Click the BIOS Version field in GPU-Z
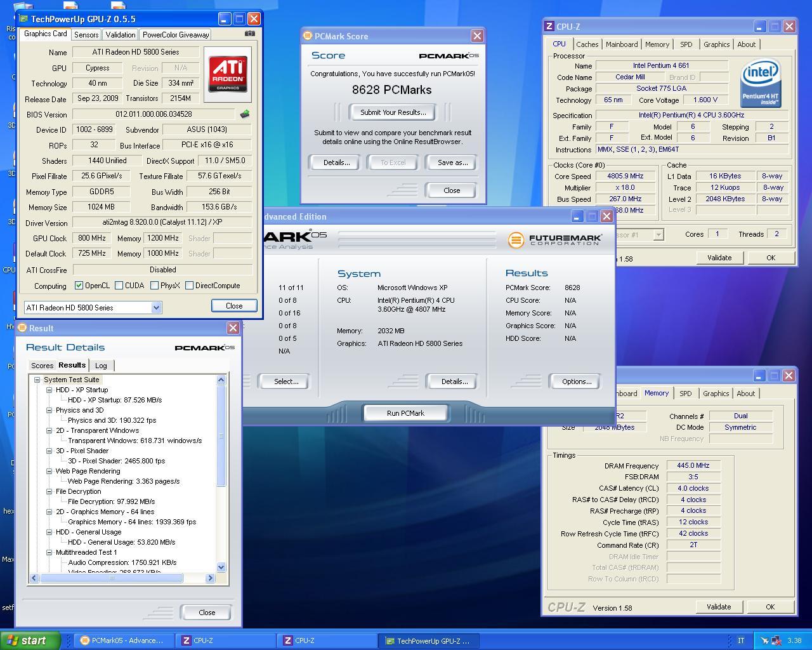Image resolution: width=812 pixels, height=650 pixels. [154, 114]
